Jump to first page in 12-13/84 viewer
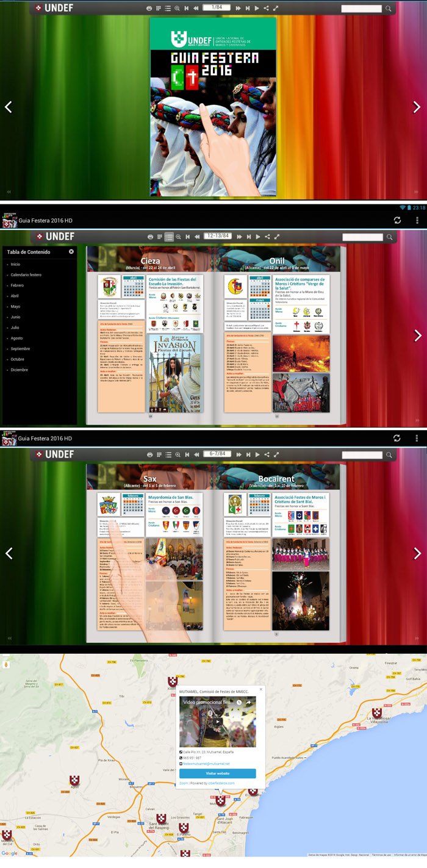Image resolution: width=427 pixels, height=868 pixels. tap(188, 237)
